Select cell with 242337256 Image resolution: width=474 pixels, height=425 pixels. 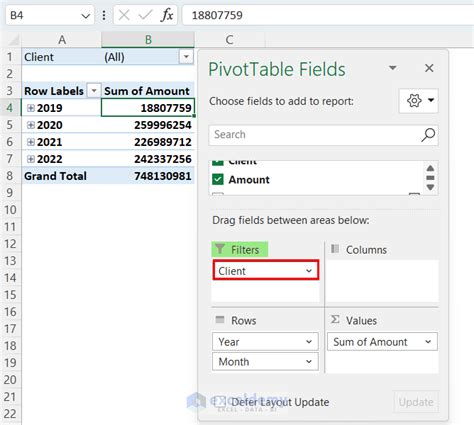[148, 159]
